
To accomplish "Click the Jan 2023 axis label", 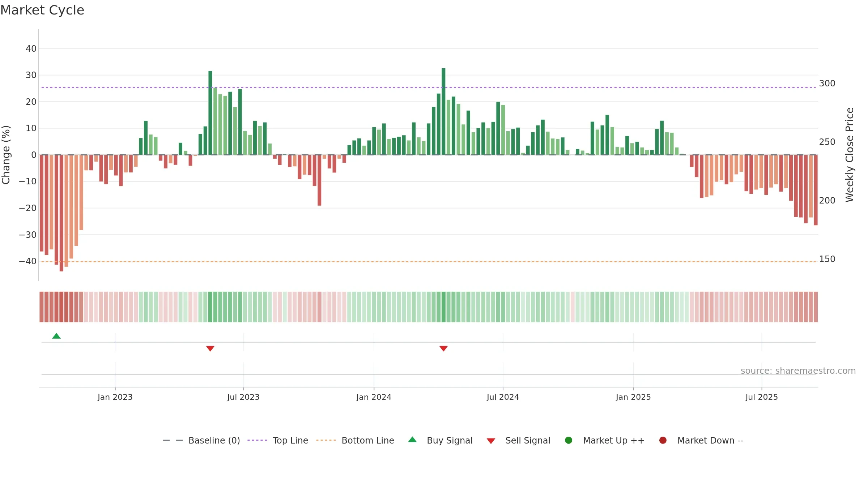I will (115, 397).
